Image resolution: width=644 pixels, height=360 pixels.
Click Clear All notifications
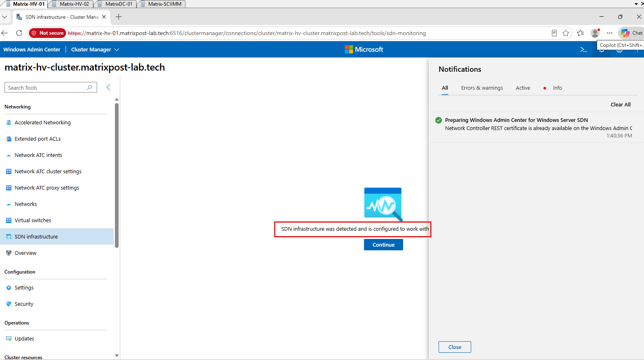point(620,104)
